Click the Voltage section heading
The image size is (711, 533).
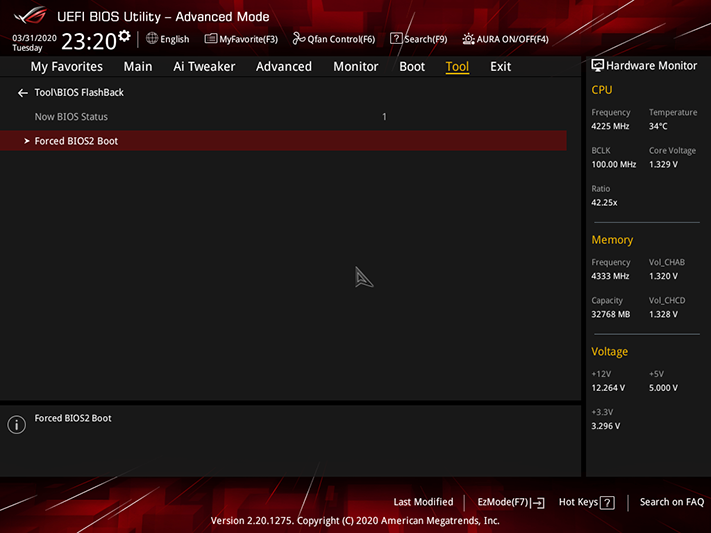609,352
